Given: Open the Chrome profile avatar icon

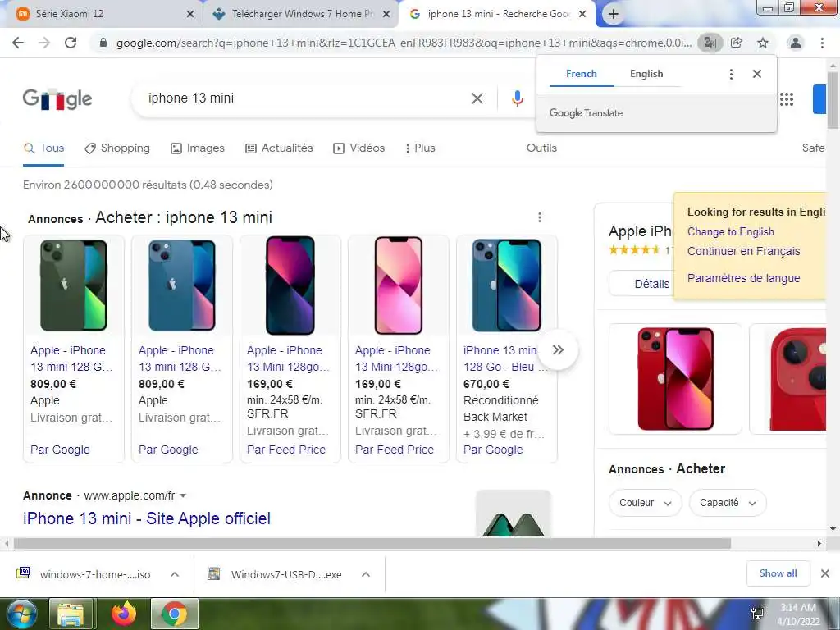Looking at the screenshot, I should point(796,43).
